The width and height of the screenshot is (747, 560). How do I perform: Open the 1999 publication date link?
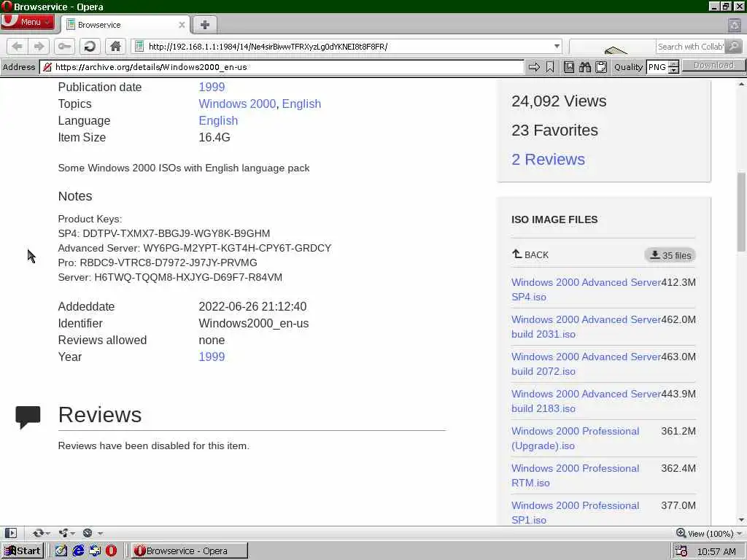pos(212,87)
